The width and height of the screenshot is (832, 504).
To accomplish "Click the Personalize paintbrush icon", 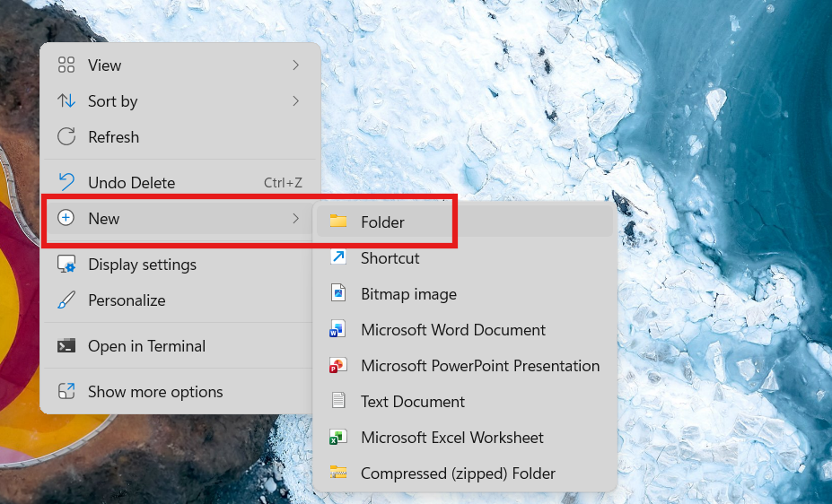I will click(x=66, y=300).
